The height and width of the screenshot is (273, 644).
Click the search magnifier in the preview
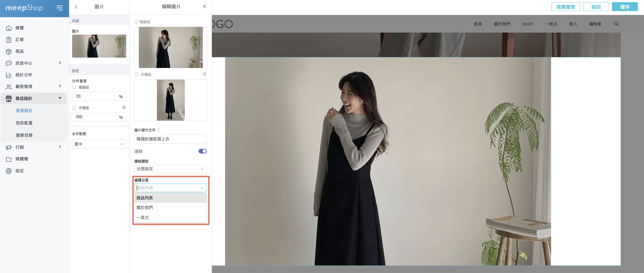click(616, 24)
